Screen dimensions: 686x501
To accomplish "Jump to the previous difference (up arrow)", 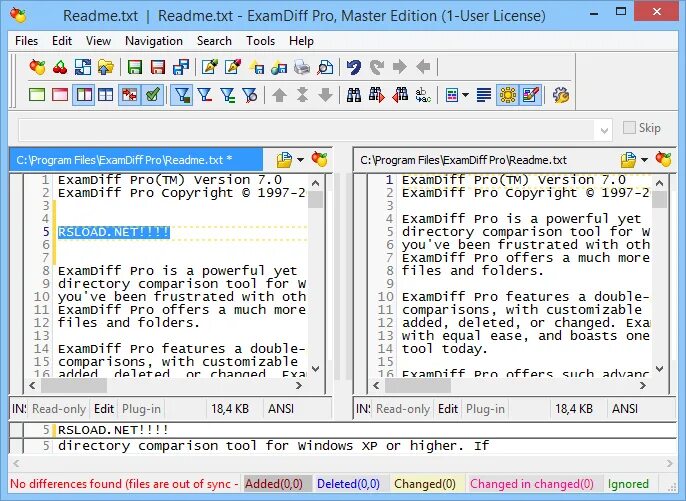I will 279,95.
